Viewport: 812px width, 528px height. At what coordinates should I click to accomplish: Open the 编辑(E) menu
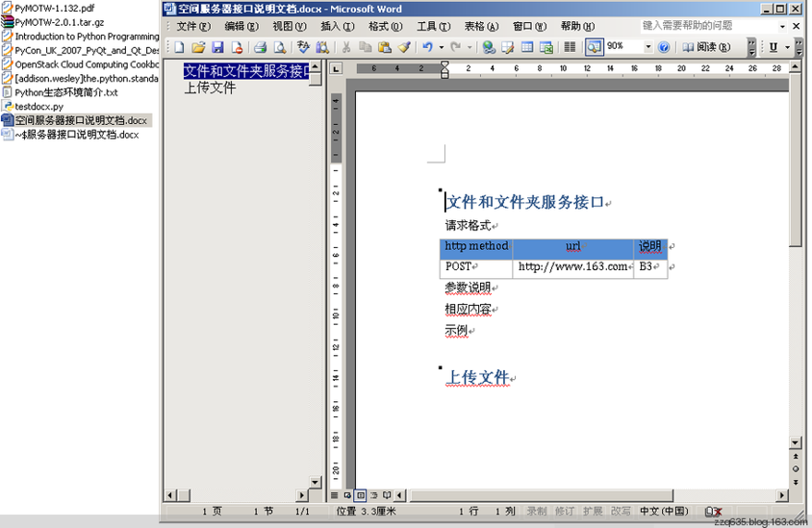point(241,26)
